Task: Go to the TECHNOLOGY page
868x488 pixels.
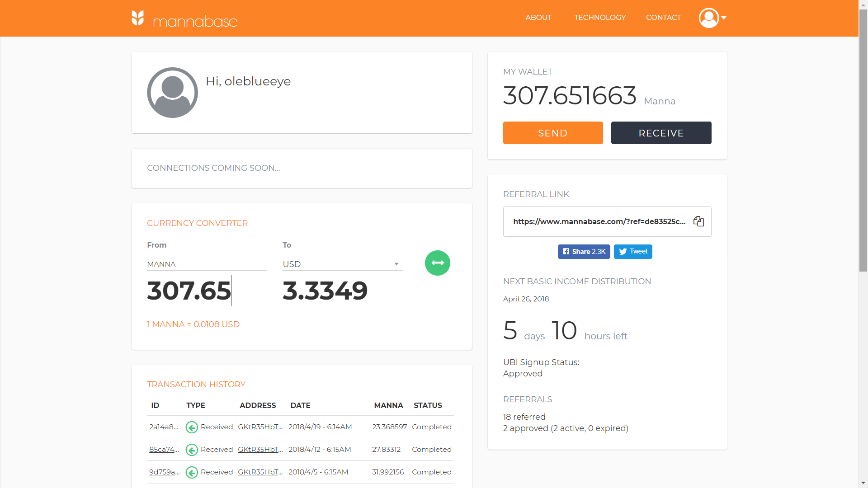Action: [x=600, y=17]
